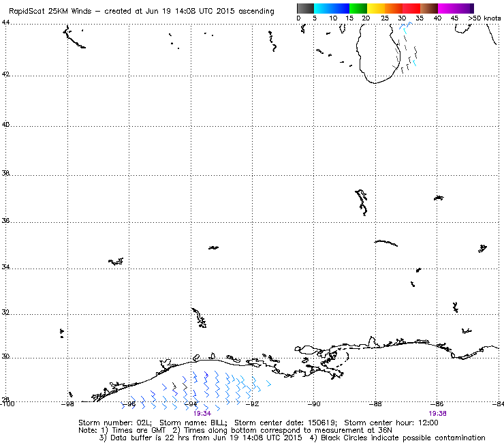Click the purple 19:38 swath time label
This screenshot has width=504, height=443.
(437, 414)
